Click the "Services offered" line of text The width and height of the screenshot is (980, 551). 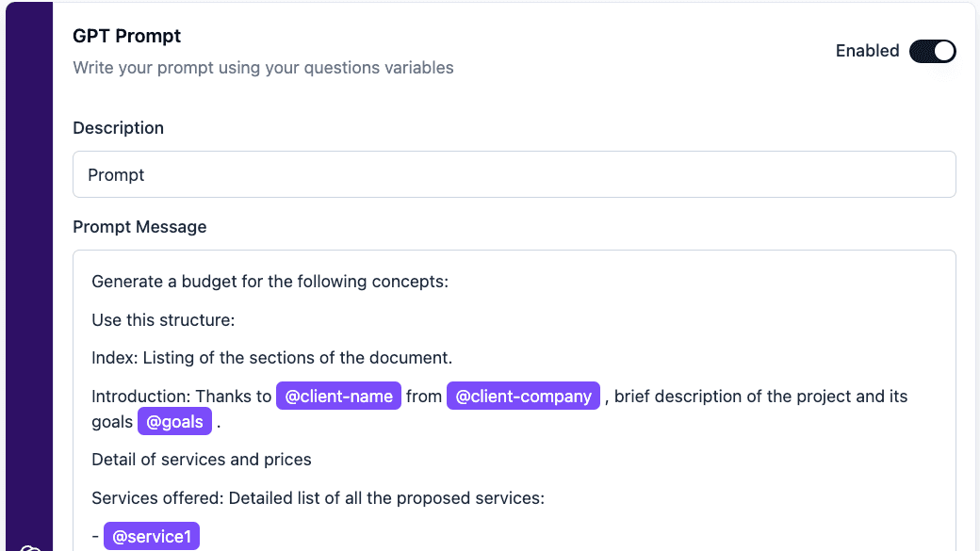[318, 498]
